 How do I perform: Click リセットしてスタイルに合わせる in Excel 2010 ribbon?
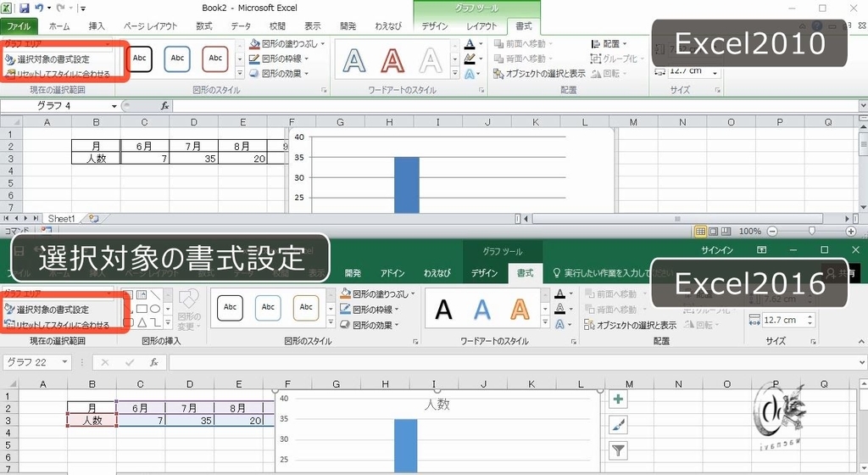click(x=58, y=74)
